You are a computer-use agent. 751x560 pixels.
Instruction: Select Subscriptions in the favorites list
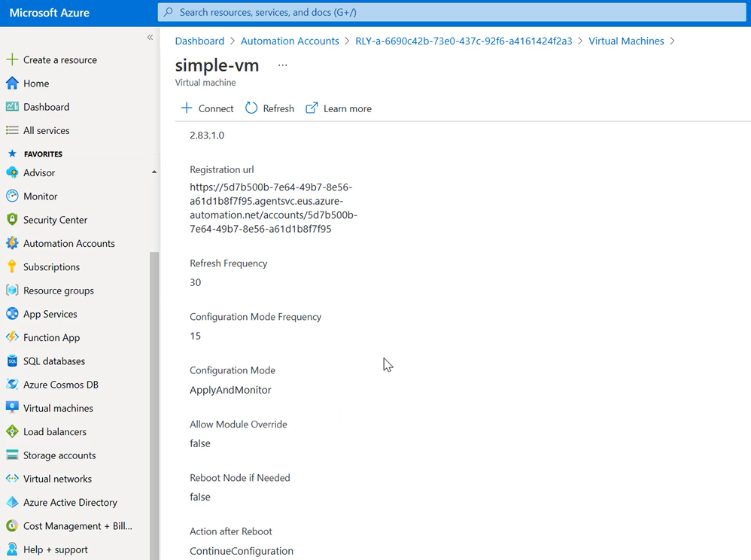[51, 266]
